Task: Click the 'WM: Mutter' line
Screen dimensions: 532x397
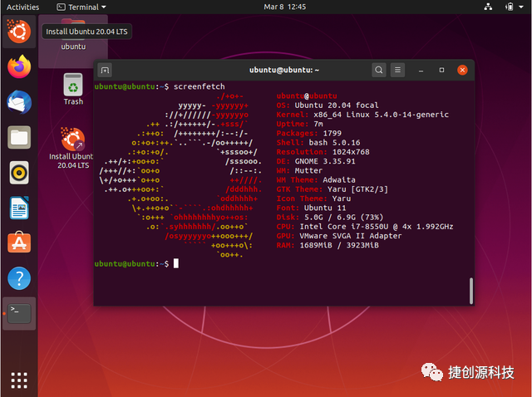Action: click(299, 170)
